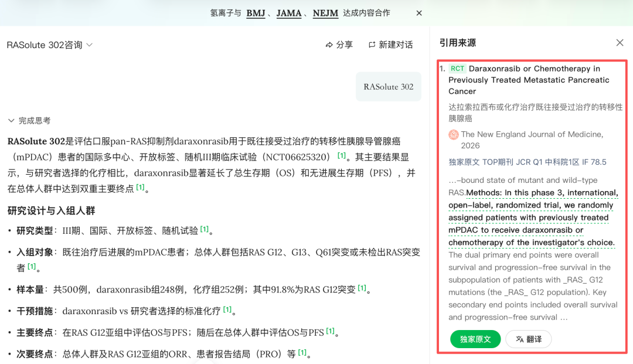
Task: Close the 引用来源 citation panel
Action: click(620, 43)
